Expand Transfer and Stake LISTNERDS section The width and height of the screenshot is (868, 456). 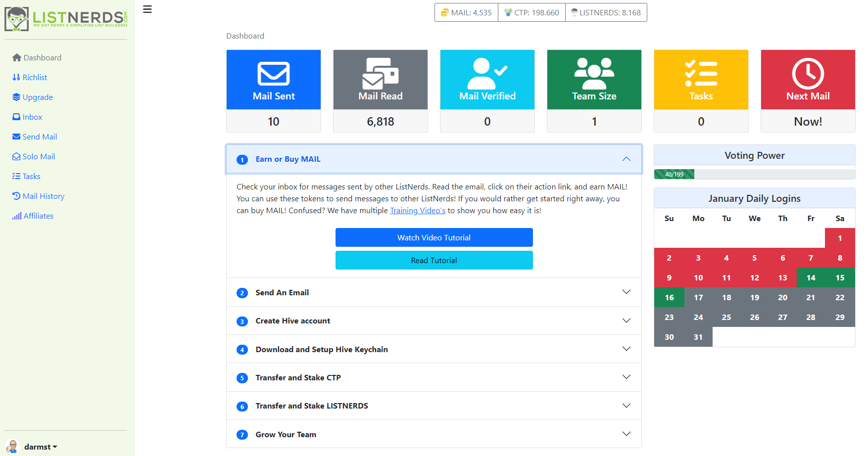tap(434, 406)
